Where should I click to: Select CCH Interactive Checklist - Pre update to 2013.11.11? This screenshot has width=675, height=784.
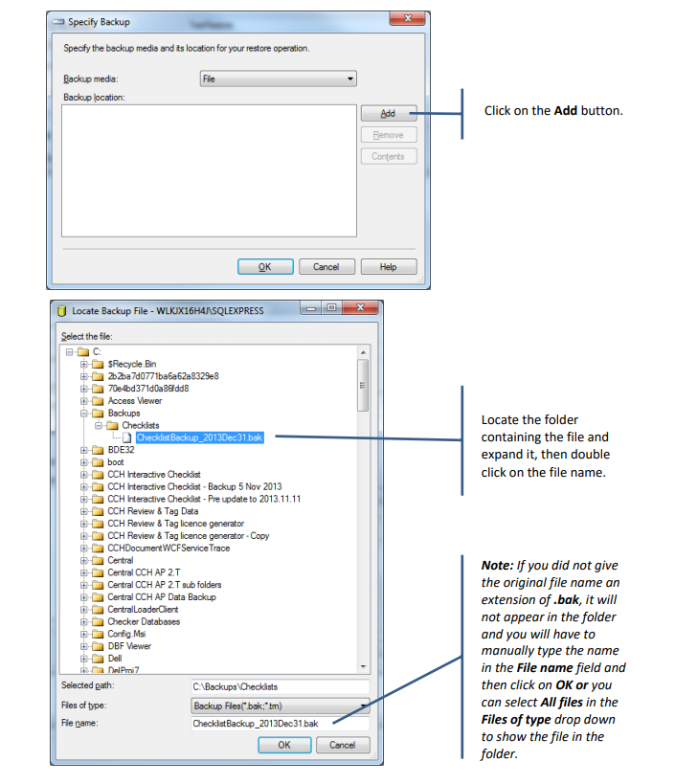point(204,499)
